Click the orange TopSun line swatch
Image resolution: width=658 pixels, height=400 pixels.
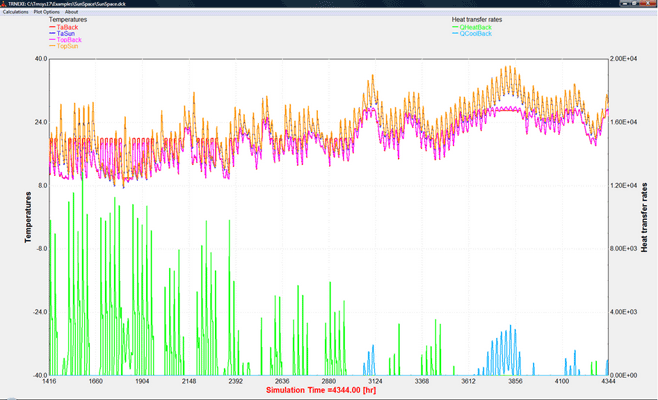52,47
